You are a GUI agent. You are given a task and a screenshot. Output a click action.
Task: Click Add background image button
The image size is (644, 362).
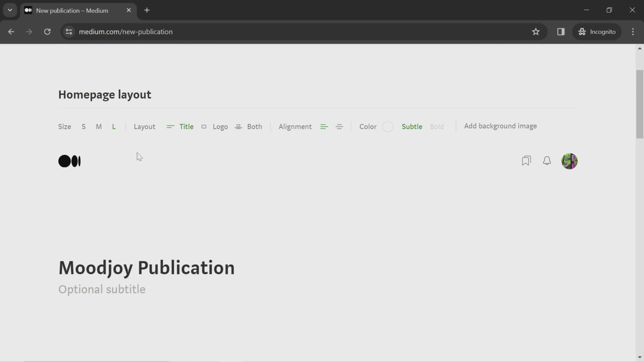500,126
